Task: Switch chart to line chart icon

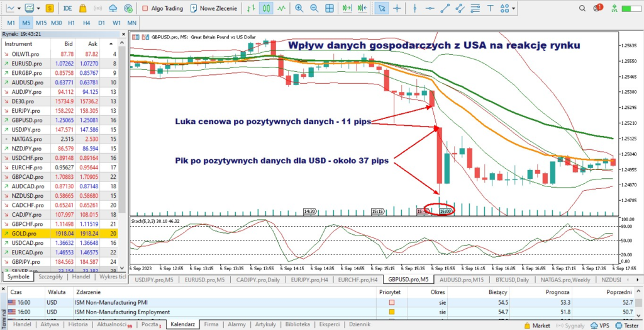Action: [x=281, y=8]
